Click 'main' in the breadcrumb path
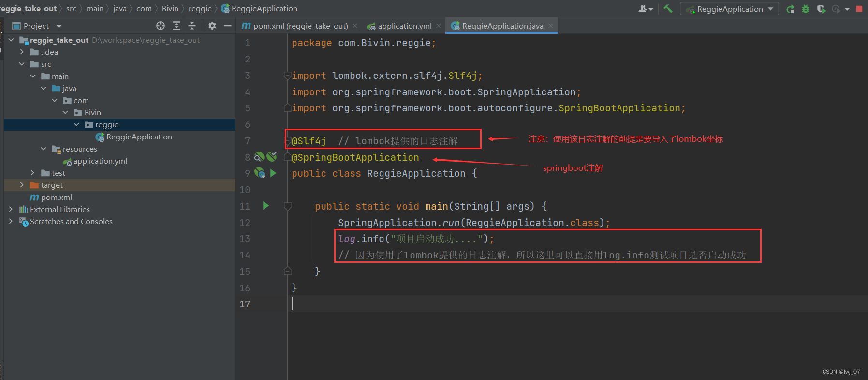 [95, 8]
